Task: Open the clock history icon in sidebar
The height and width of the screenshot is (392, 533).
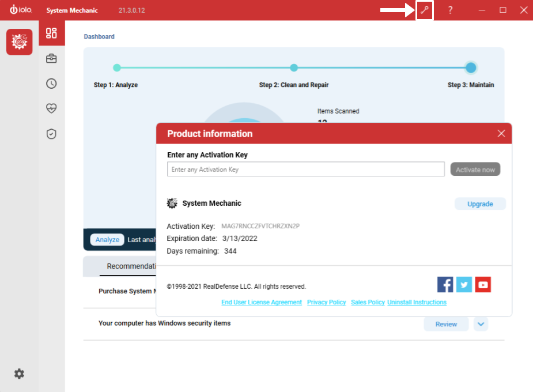Action: click(x=51, y=84)
